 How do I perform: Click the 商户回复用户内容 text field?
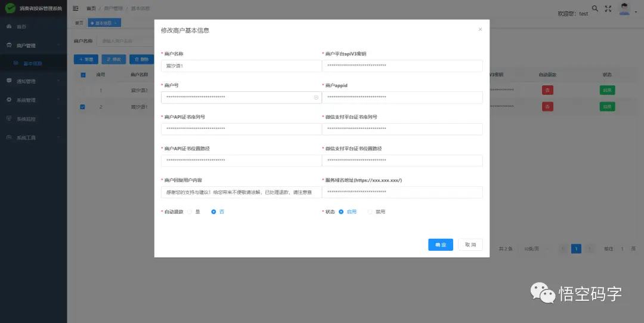pyautogui.click(x=241, y=192)
